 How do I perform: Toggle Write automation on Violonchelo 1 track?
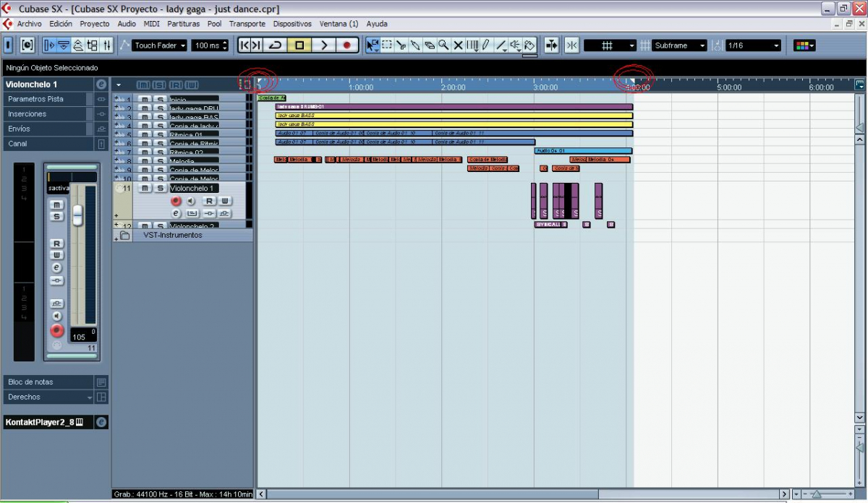click(x=225, y=201)
